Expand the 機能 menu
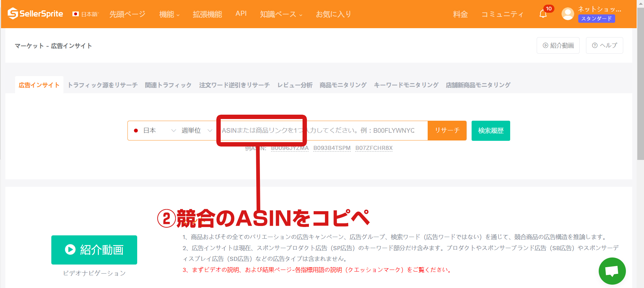The width and height of the screenshot is (644, 288). click(169, 14)
